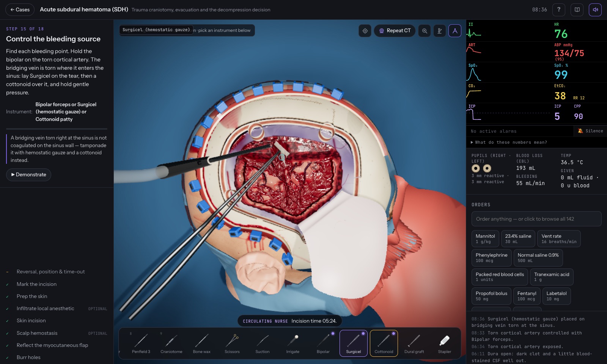The width and height of the screenshot is (607, 364).
Task: Click the recenter view crosshair icon
Action: coord(365,31)
